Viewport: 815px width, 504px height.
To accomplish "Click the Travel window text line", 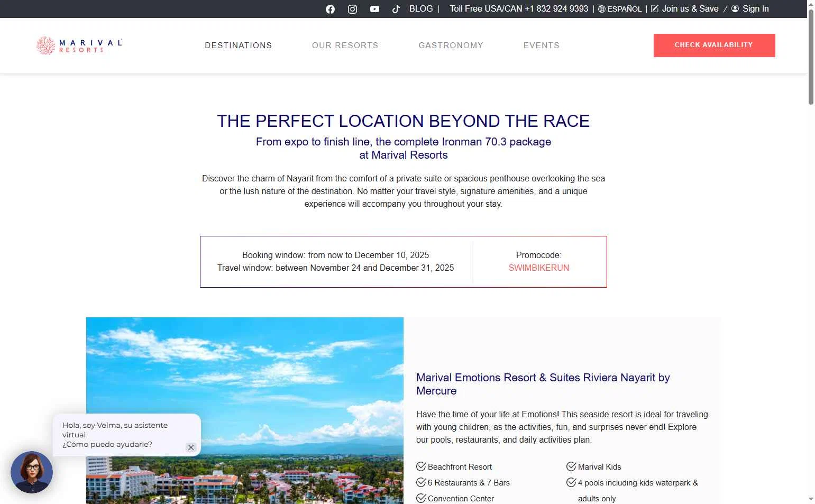I will coord(335,268).
